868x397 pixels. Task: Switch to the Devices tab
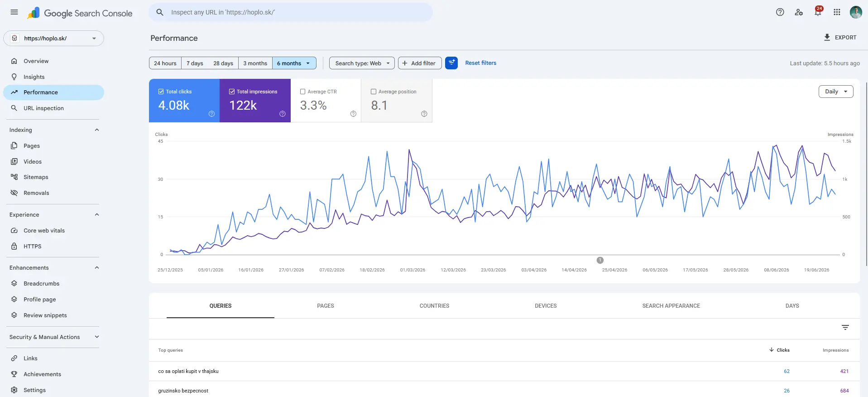(546, 306)
